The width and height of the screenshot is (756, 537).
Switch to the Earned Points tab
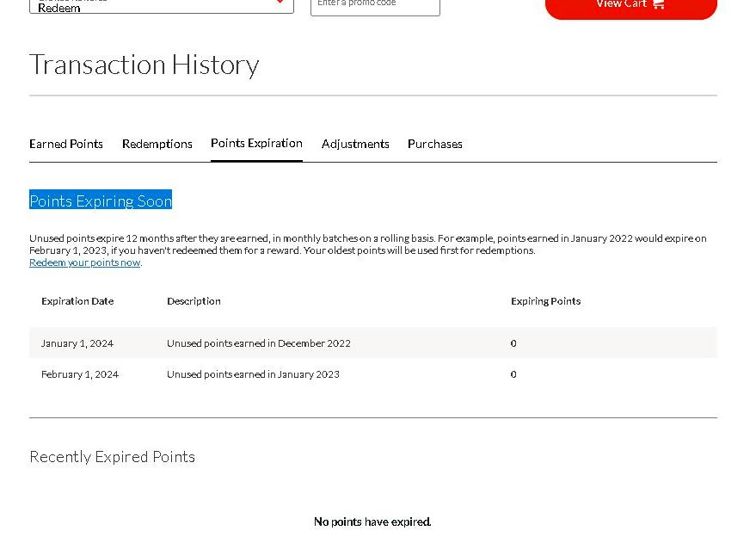tap(66, 144)
